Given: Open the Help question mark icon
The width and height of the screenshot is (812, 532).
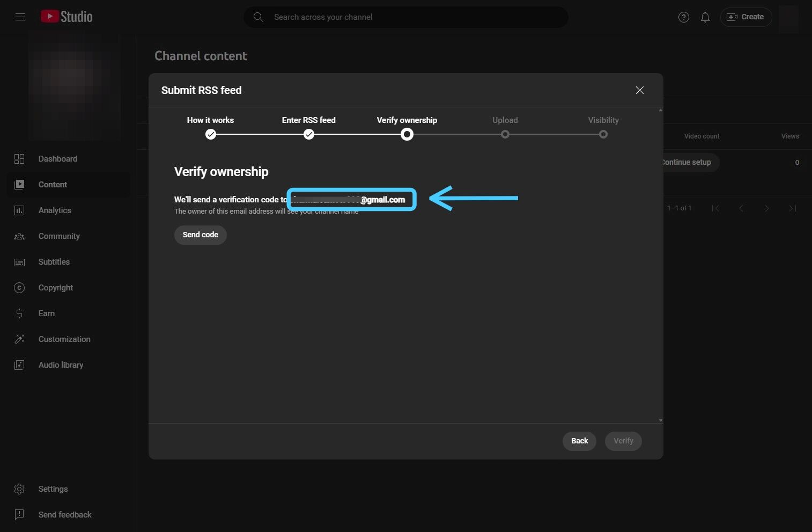Looking at the screenshot, I should [683, 17].
